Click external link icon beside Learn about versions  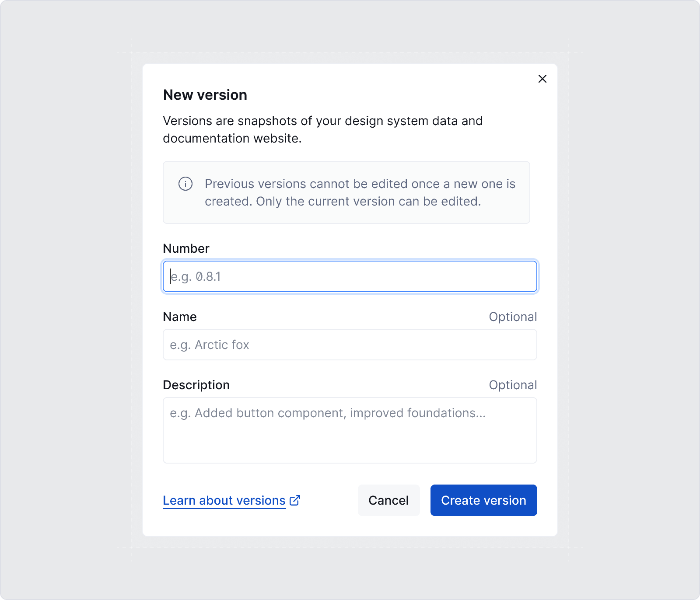[295, 500]
